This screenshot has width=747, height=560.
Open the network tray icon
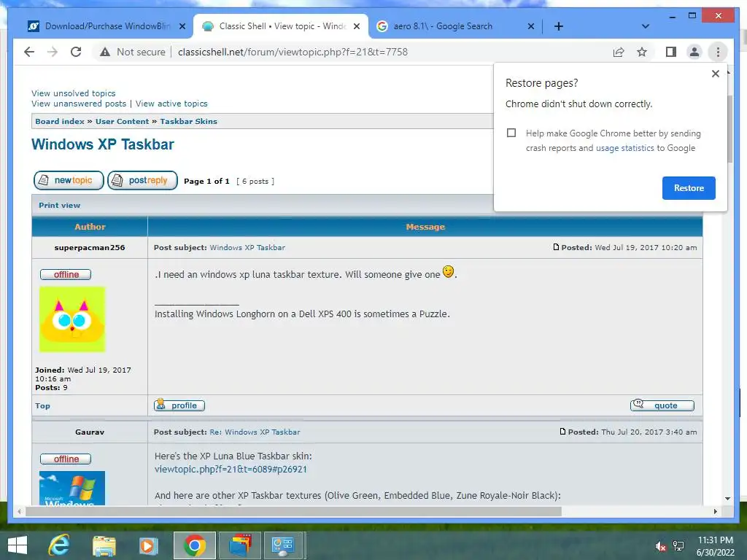point(678,546)
